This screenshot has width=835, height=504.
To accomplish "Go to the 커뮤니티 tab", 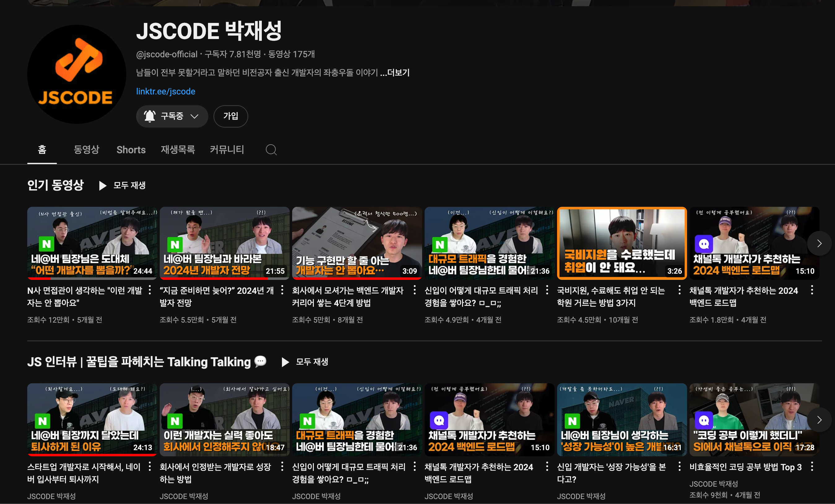I will pos(227,150).
